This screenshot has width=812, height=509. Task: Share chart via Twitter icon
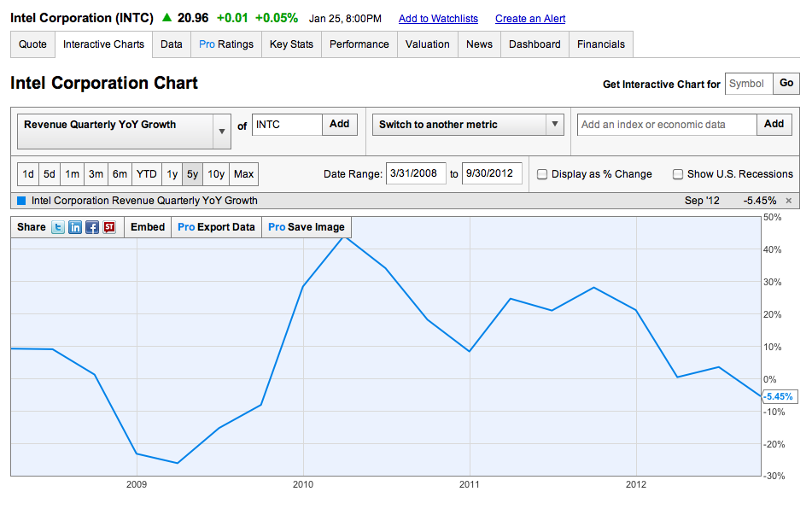[x=58, y=227]
